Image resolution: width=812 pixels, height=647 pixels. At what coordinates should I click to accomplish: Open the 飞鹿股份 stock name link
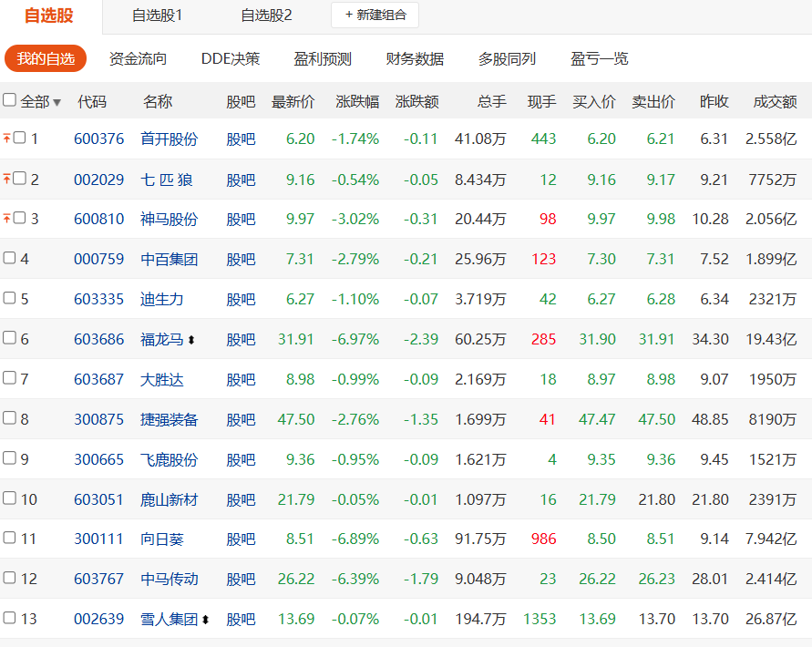coord(169,459)
